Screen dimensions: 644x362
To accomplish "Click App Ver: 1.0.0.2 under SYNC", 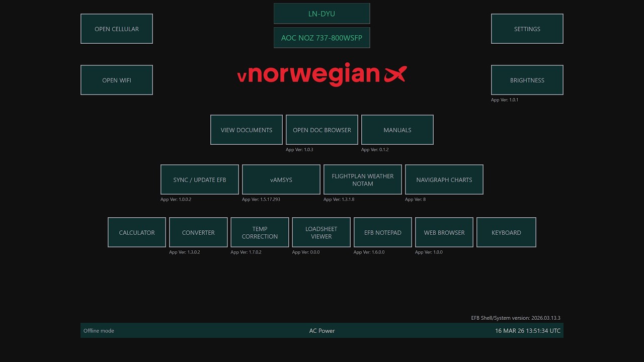I will click(x=176, y=199).
